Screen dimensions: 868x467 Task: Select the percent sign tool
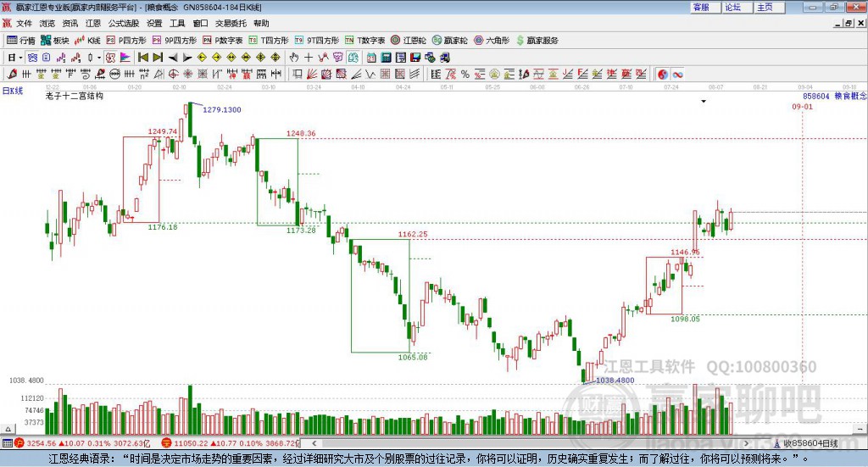tap(465, 74)
